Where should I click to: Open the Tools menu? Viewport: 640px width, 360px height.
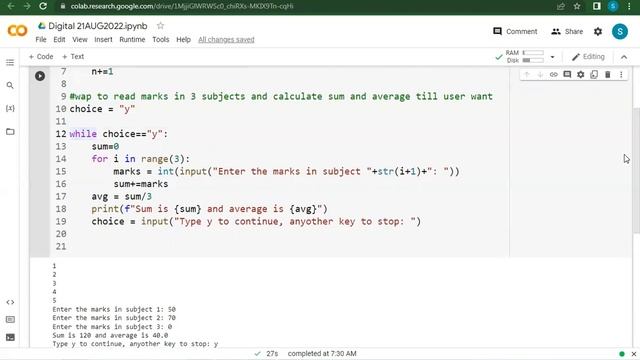coord(161,40)
